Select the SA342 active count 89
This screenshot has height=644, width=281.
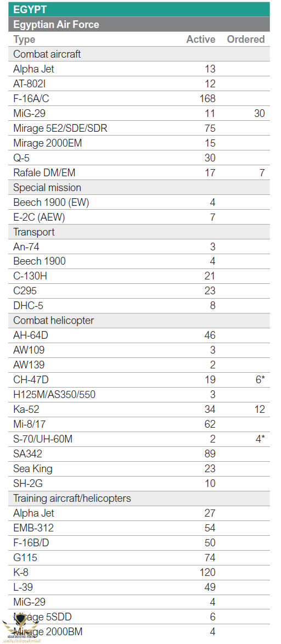pos(210,454)
